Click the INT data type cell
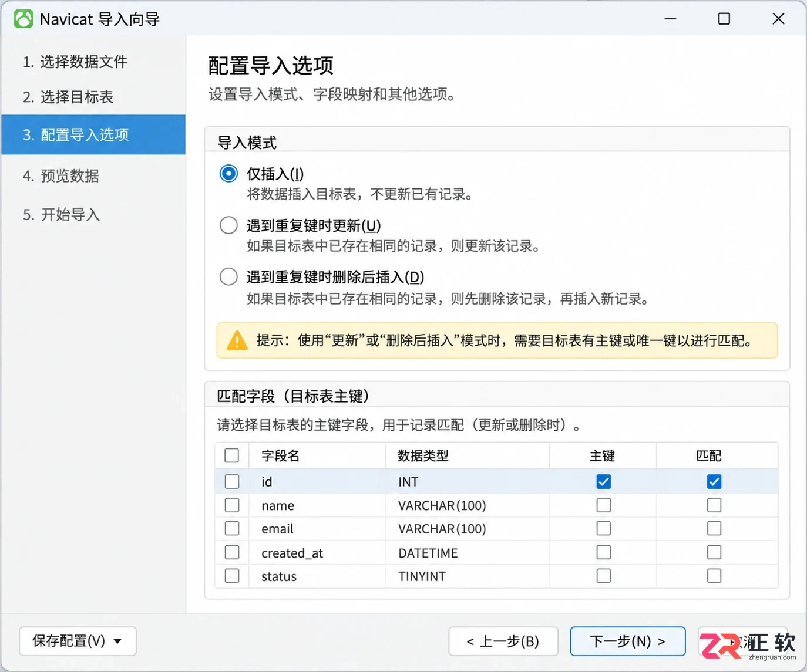This screenshot has height=672, width=807. [x=468, y=482]
